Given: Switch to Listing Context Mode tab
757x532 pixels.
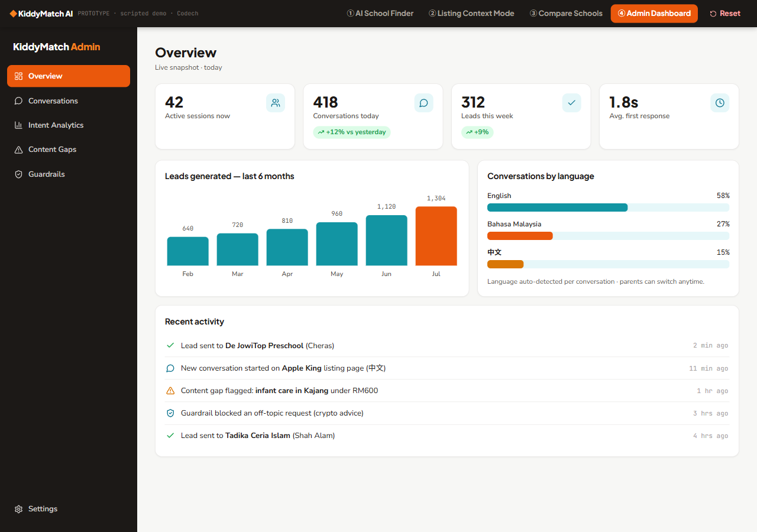Looking at the screenshot, I should [x=471, y=14].
